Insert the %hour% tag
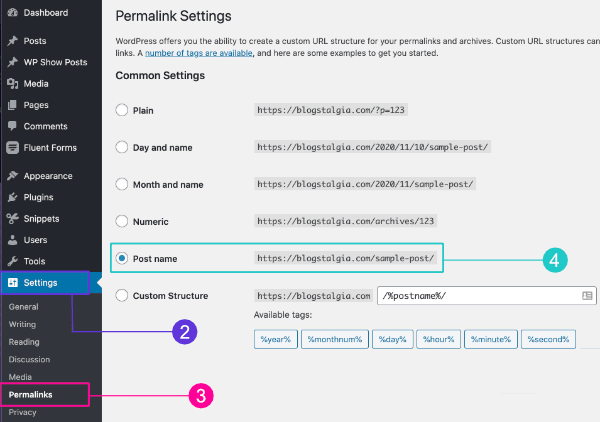The height and width of the screenshot is (422, 600). tap(439, 339)
